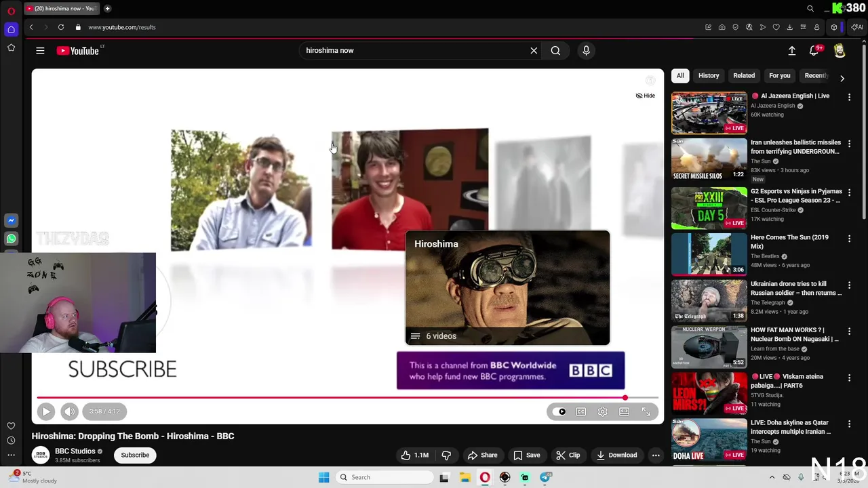Viewport: 868px width, 488px height.
Task: Submit search with the magnifier button
Action: coord(555,51)
